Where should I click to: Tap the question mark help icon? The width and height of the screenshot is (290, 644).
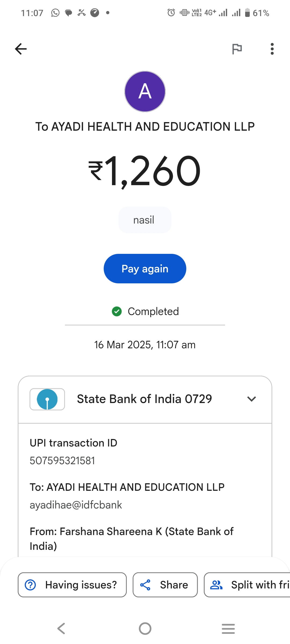pyautogui.click(x=30, y=585)
